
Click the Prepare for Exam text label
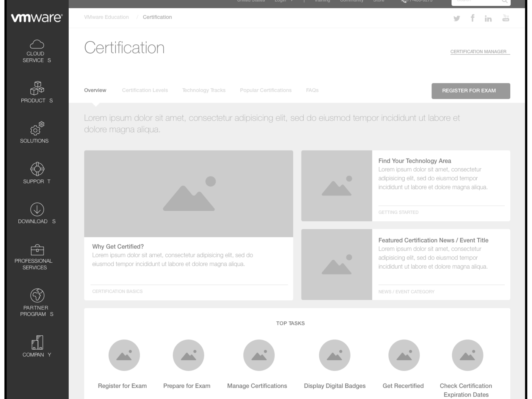click(x=187, y=386)
